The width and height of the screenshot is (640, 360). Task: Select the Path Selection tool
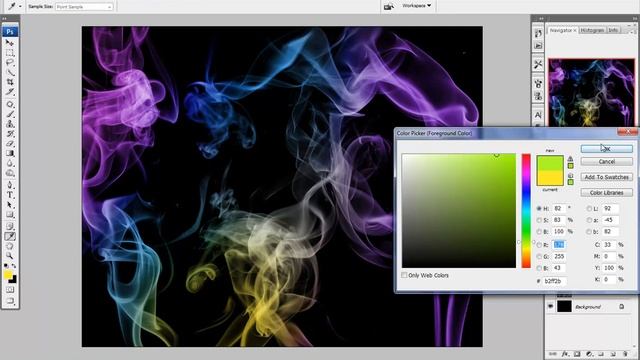coord(10,205)
